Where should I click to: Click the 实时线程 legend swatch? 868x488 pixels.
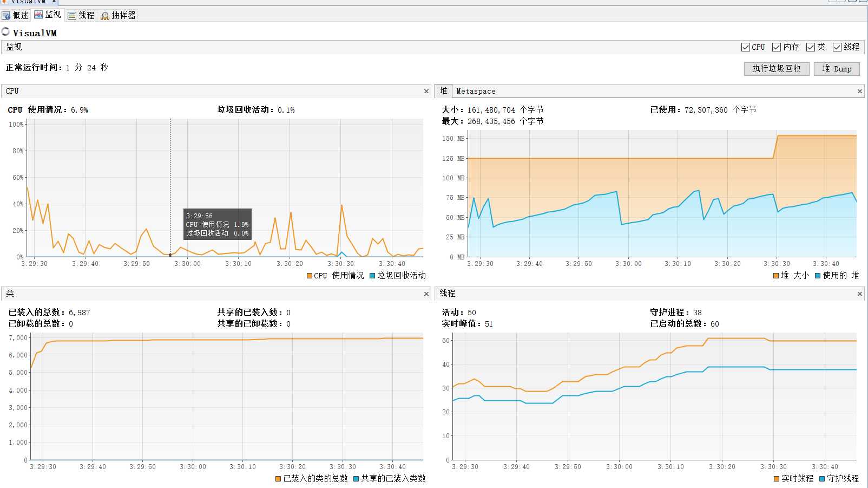tap(777, 479)
